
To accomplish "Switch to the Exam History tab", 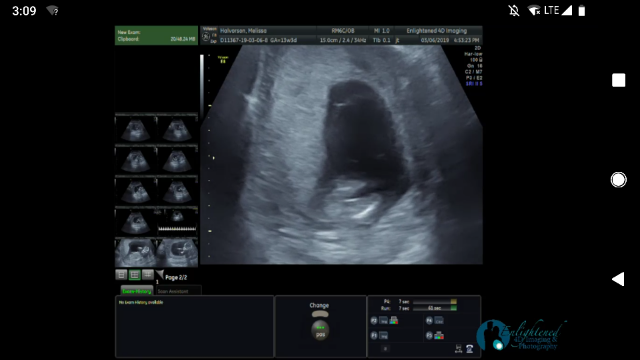I will [137, 291].
